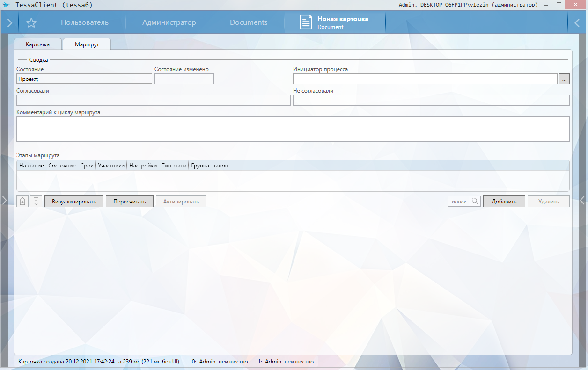
Task: Expand the right side panel arrow
Action: pos(583,200)
